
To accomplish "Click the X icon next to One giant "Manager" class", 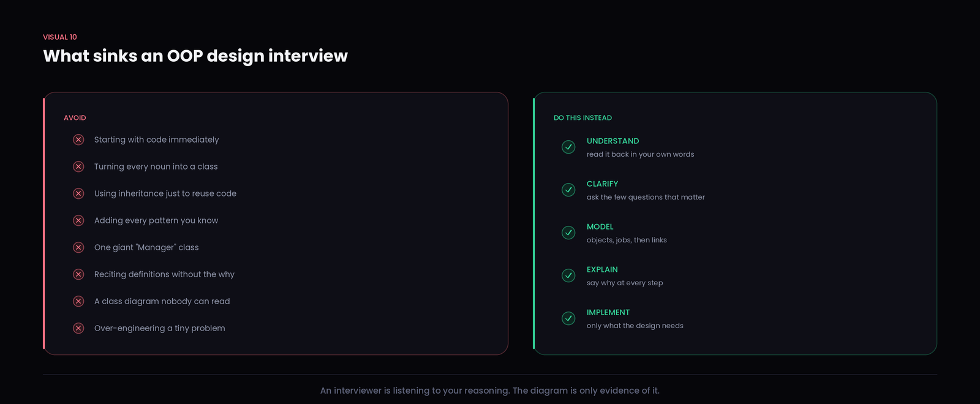I will [78, 247].
